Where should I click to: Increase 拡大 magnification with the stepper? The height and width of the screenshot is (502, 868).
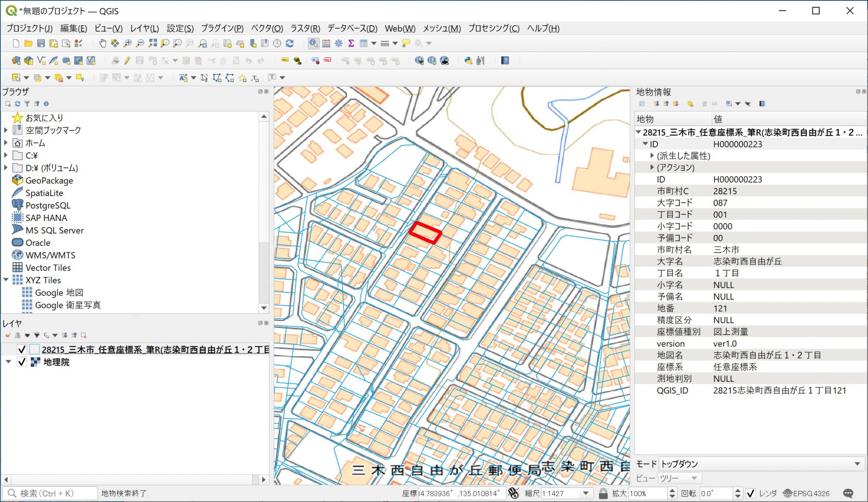click(672, 490)
